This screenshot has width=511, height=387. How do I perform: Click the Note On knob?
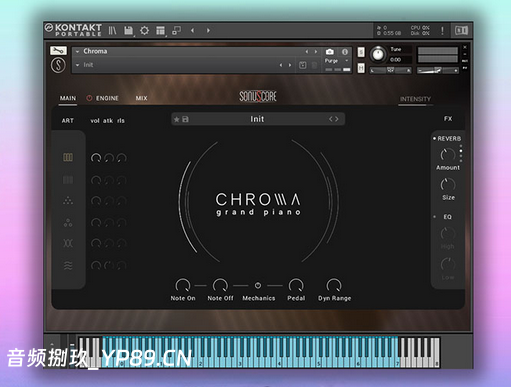click(x=183, y=286)
